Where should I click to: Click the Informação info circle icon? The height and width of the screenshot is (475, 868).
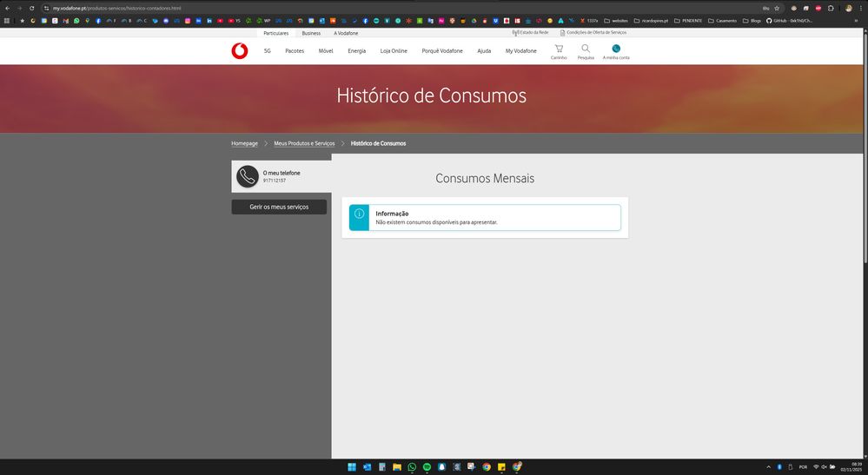point(359,214)
